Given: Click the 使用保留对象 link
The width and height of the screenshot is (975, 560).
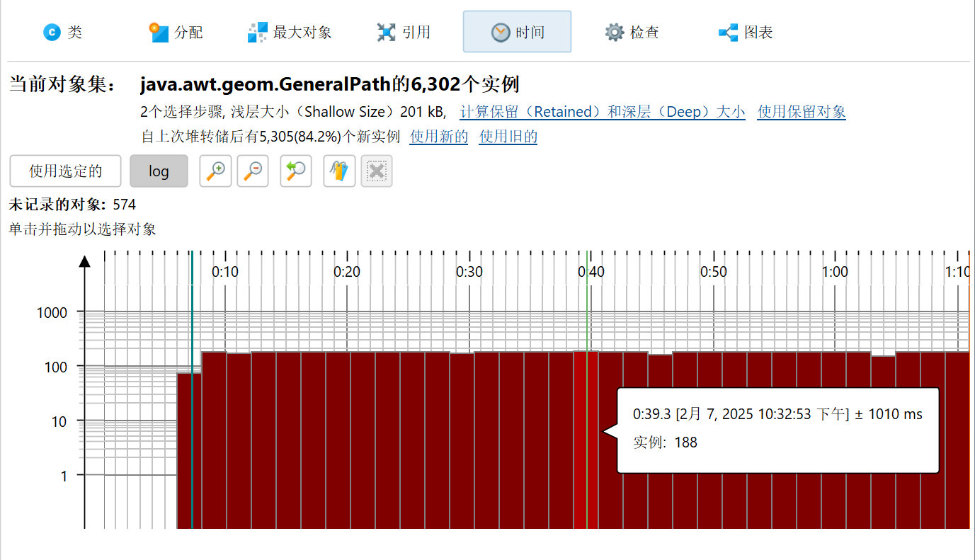Looking at the screenshot, I should pos(802,112).
